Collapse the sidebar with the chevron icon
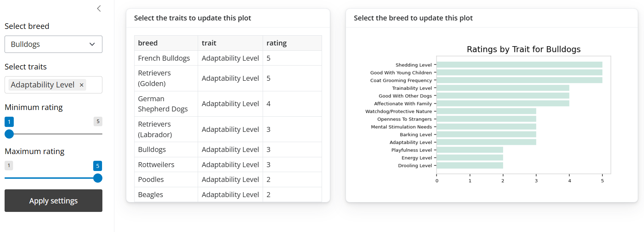This screenshot has width=644, height=232. coord(99,8)
